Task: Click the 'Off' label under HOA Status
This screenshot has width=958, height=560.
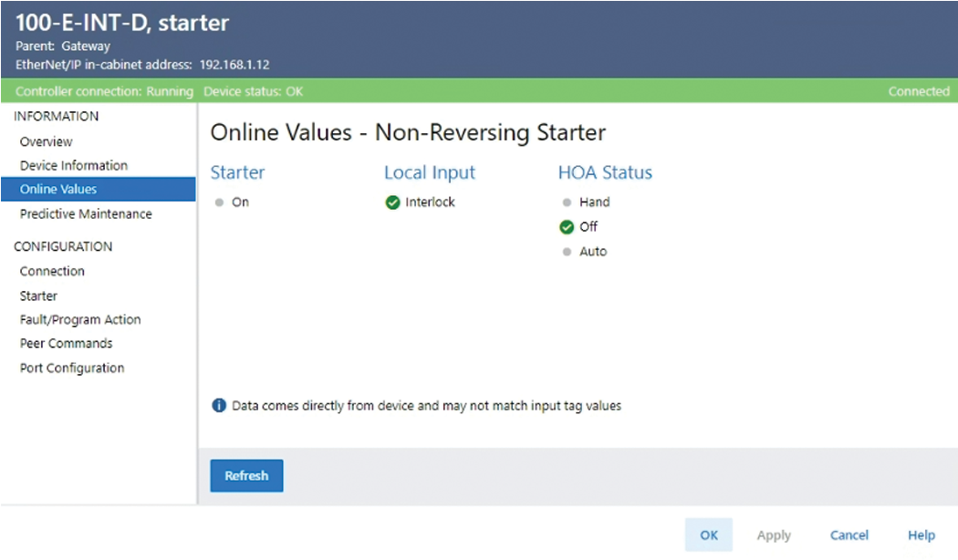Action: [588, 226]
